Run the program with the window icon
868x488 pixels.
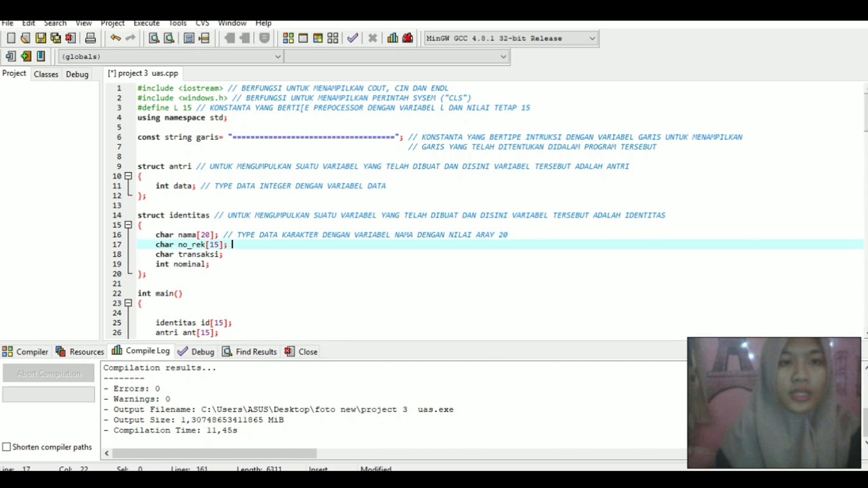pyautogui.click(x=303, y=39)
